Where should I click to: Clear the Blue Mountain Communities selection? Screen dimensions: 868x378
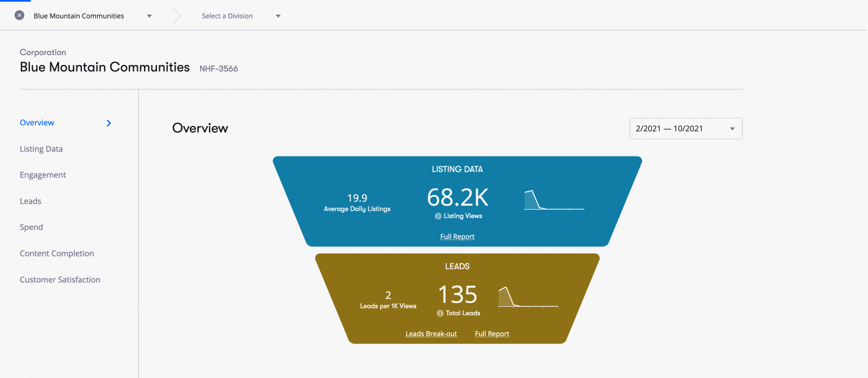(19, 16)
